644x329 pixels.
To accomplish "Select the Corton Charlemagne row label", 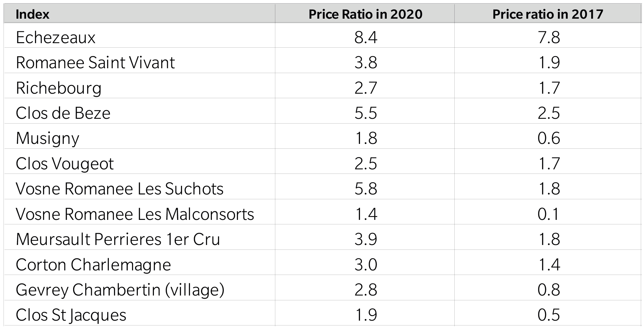I will tap(93, 265).
